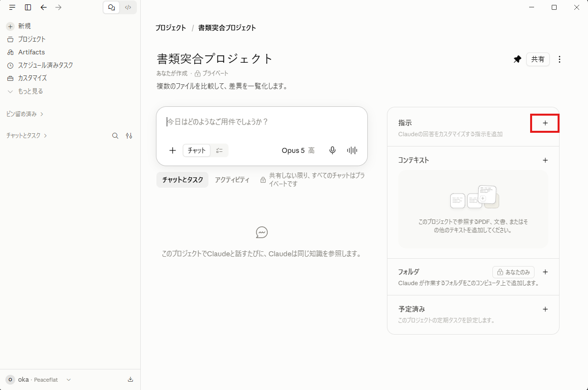Viewport: 588px width, 390px height.
Task: Add instructions with the 指示 plus icon
Action: tap(545, 123)
